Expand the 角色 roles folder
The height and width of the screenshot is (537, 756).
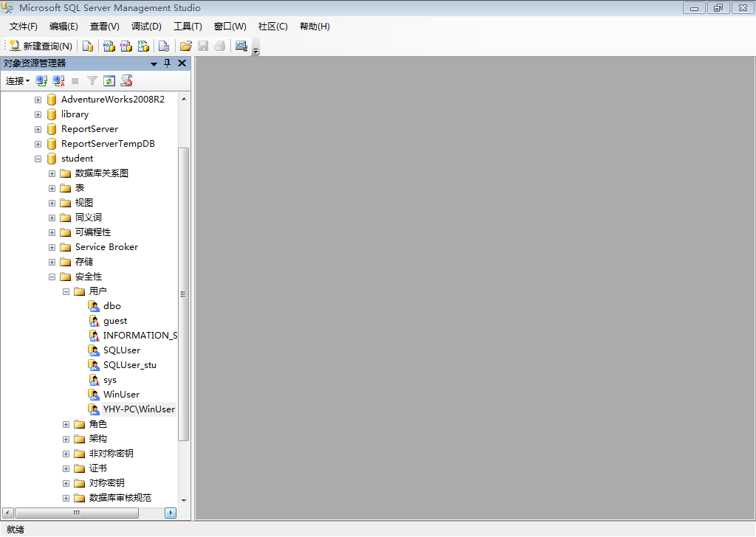[66, 425]
